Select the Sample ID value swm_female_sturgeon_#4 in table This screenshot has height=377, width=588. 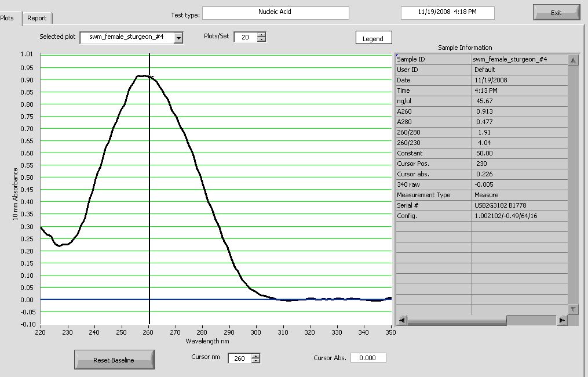510,59
